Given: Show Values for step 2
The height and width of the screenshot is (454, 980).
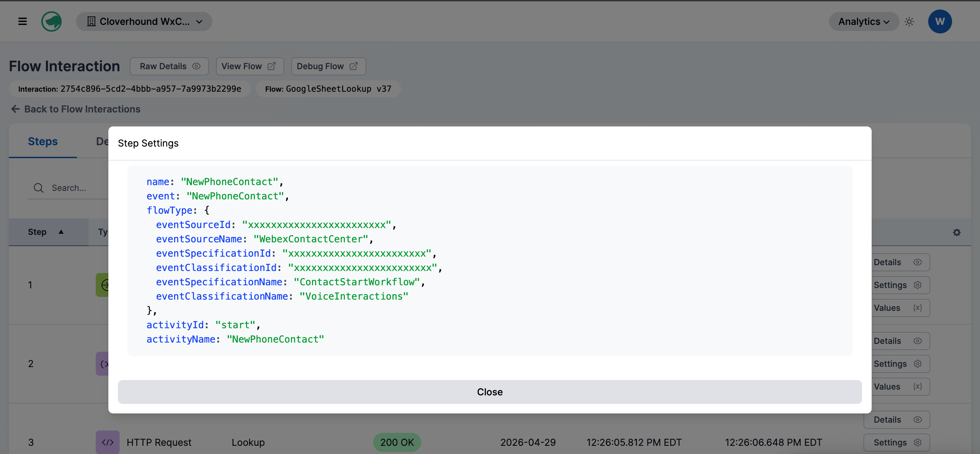Looking at the screenshot, I should coord(901,387).
